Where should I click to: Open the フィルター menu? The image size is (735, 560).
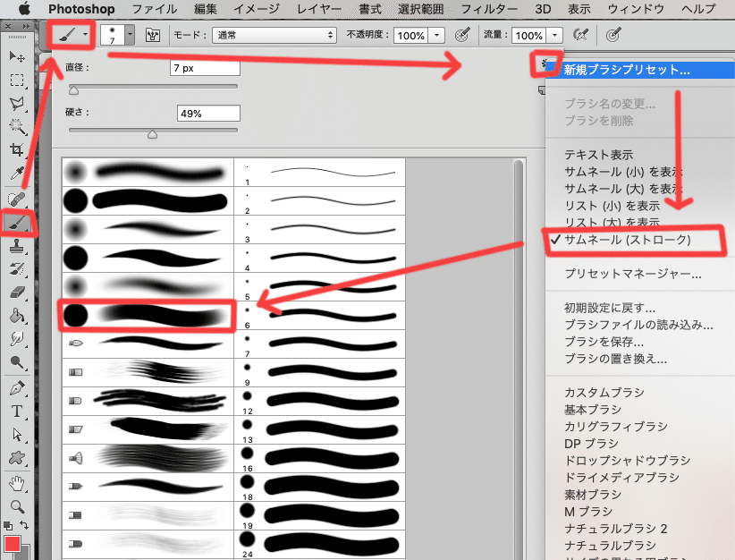(489, 9)
